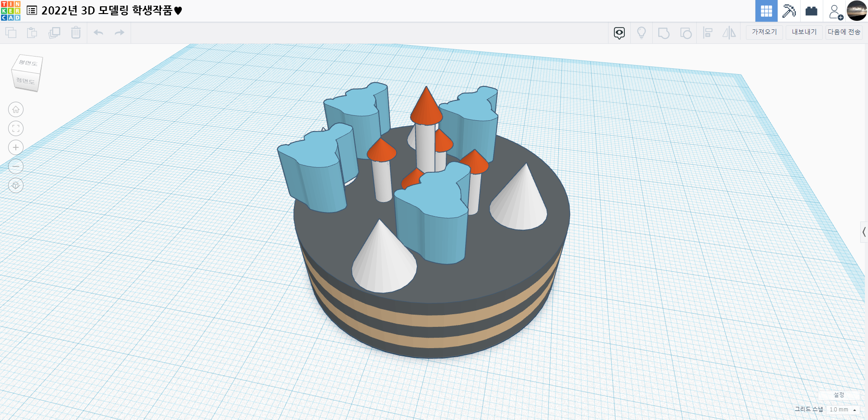This screenshot has width=868, height=420.
Task: Click the Mirror tool icon
Action: coord(729,33)
